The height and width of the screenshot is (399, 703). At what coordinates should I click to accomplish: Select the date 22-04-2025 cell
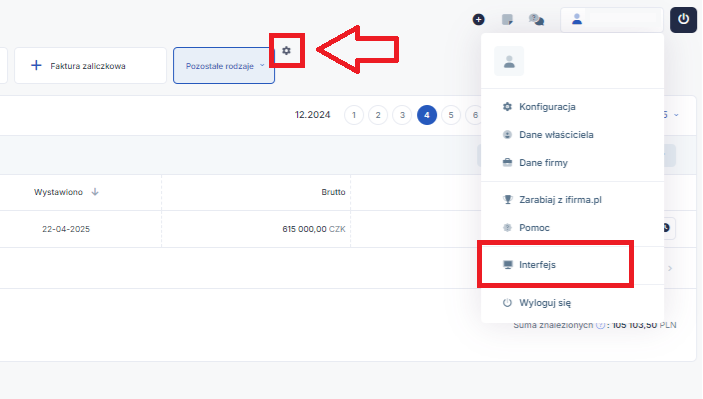click(x=66, y=229)
